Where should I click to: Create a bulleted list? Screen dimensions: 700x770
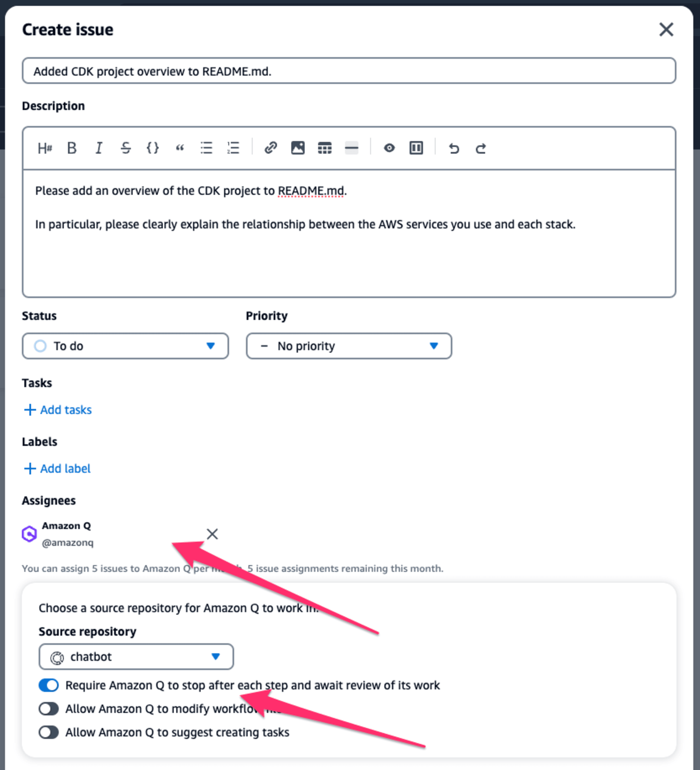(x=206, y=148)
